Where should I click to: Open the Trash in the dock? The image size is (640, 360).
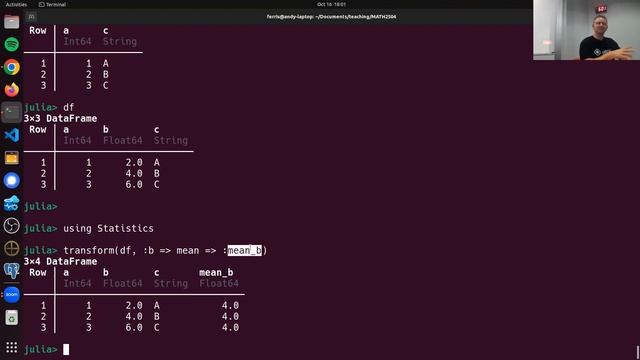point(11,318)
